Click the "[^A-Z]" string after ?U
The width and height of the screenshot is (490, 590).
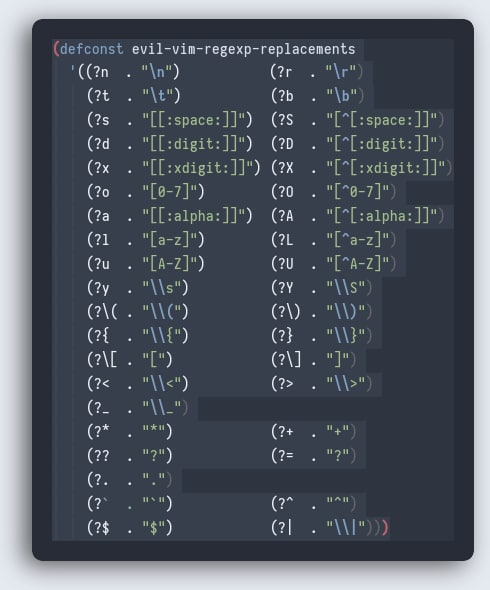pyautogui.click(x=357, y=264)
